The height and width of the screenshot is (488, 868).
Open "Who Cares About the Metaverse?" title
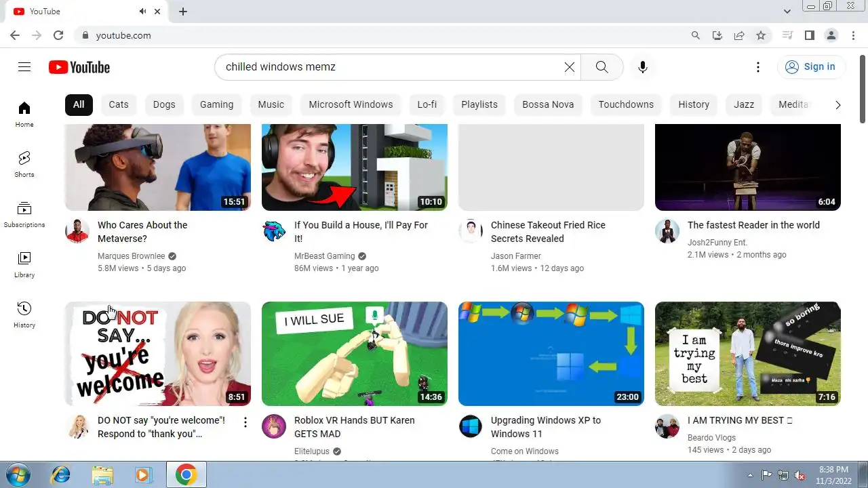tap(142, 232)
